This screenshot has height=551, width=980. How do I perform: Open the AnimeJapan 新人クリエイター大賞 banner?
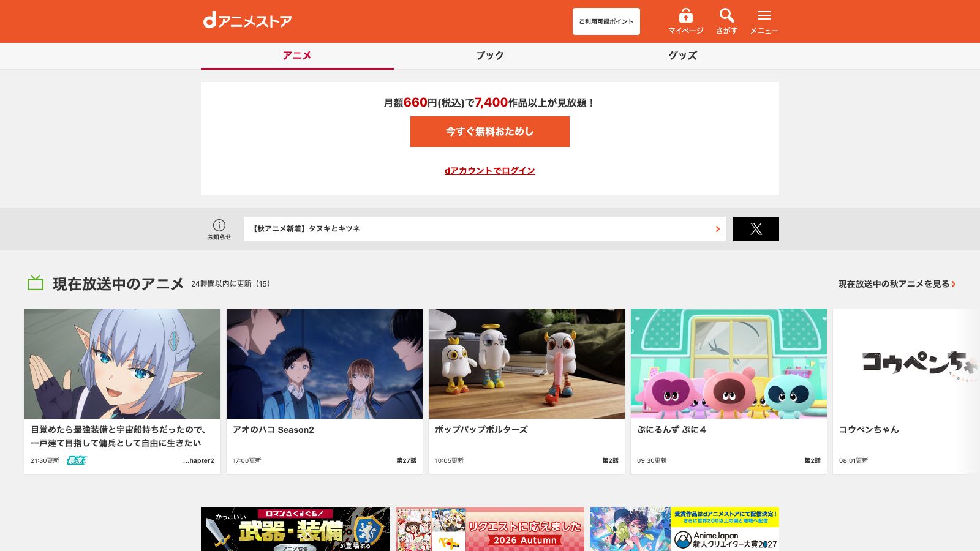point(685,529)
